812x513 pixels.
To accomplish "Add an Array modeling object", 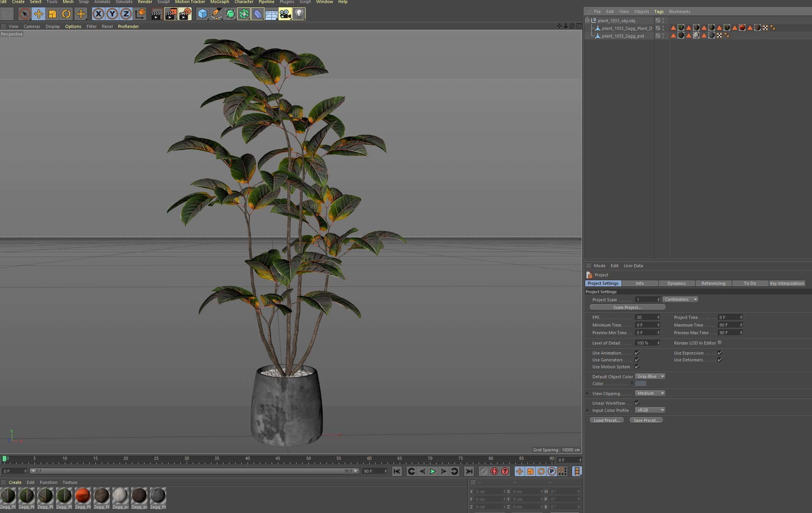I will (244, 14).
